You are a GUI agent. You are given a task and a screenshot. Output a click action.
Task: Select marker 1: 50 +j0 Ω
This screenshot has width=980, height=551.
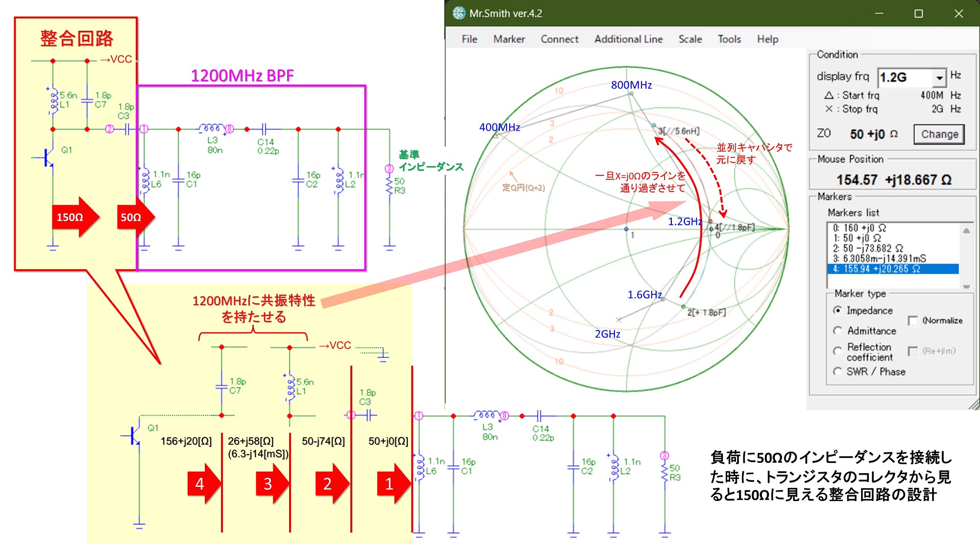click(893, 238)
